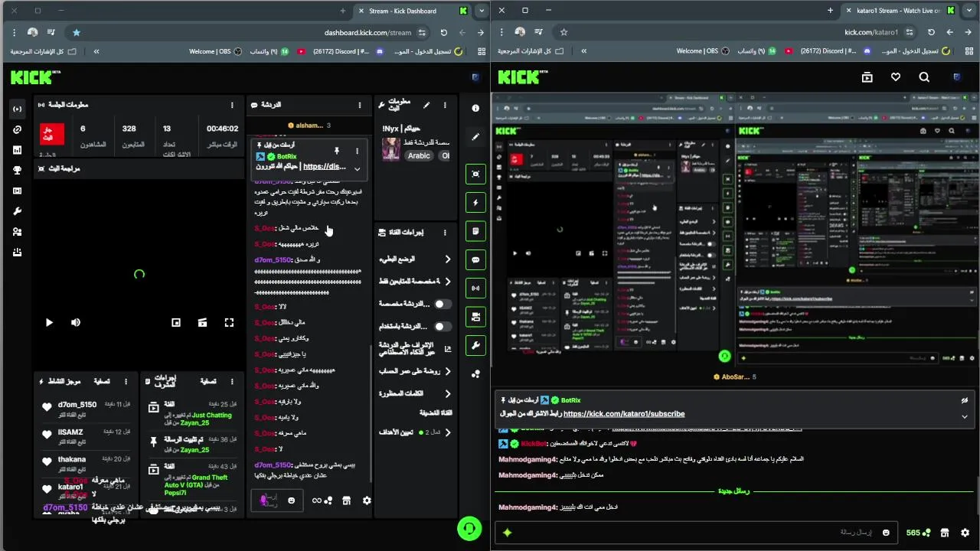Viewport: 980px width, 551px height.
Task: Open the video clips icon in sidebar
Action: coord(17,191)
